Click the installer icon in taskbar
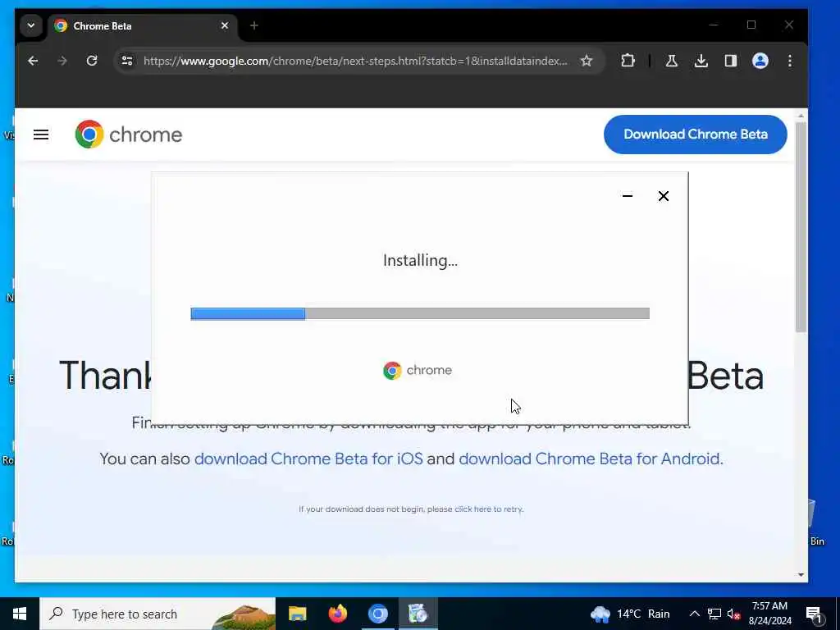Screen dimensions: 840x630 click(x=418, y=614)
